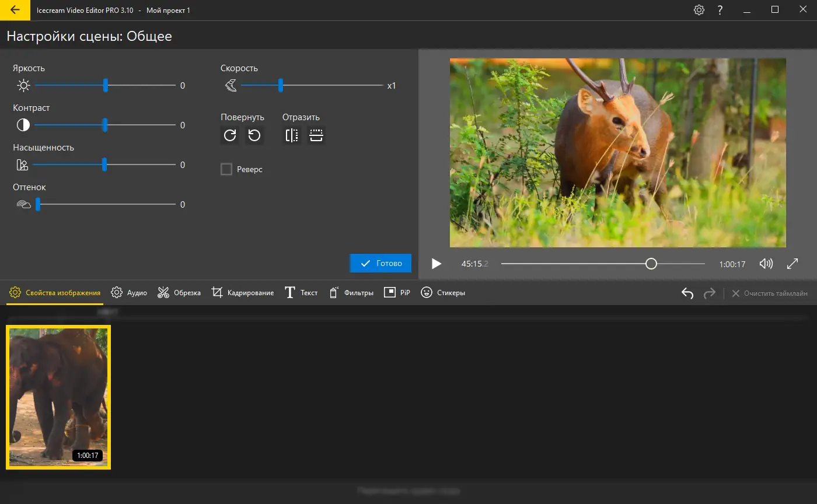Click the yellow back arrow button

coord(15,10)
